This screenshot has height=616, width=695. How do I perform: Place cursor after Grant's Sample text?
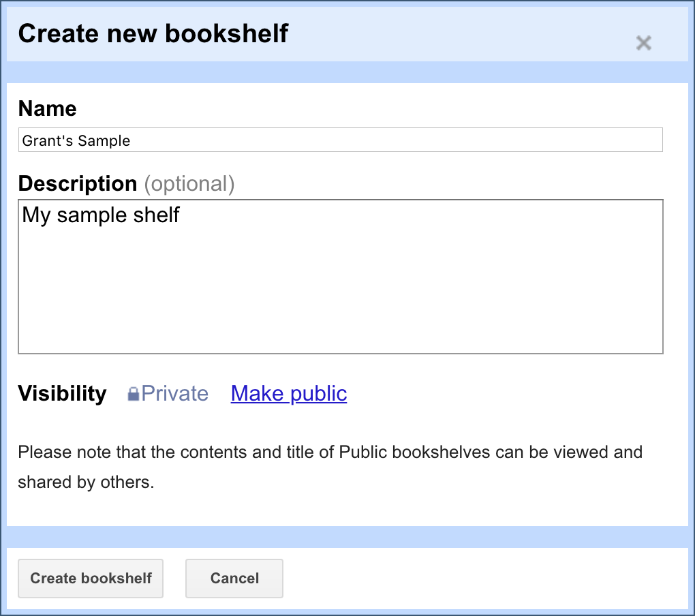(132, 140)
